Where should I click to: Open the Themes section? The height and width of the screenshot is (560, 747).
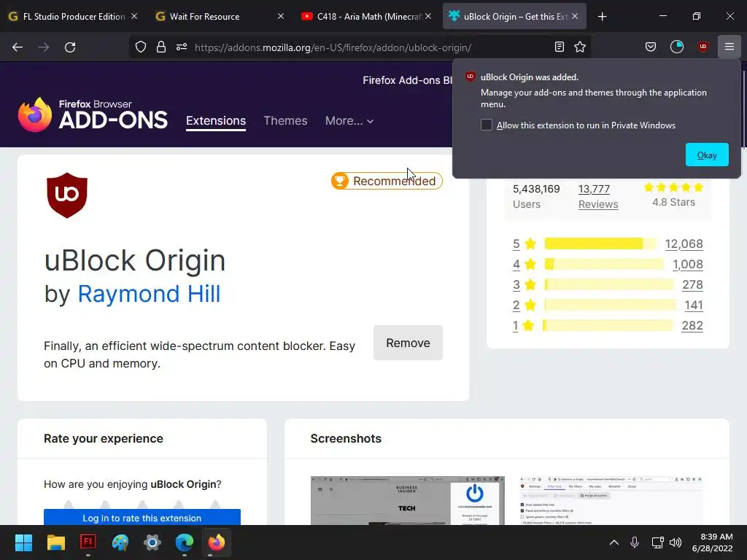[285, 121]
